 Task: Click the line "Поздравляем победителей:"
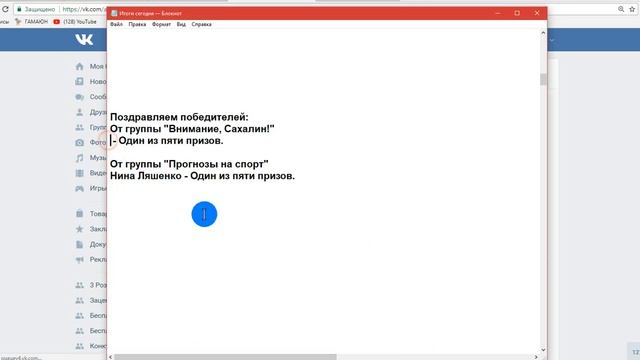[x=179, y=117]
